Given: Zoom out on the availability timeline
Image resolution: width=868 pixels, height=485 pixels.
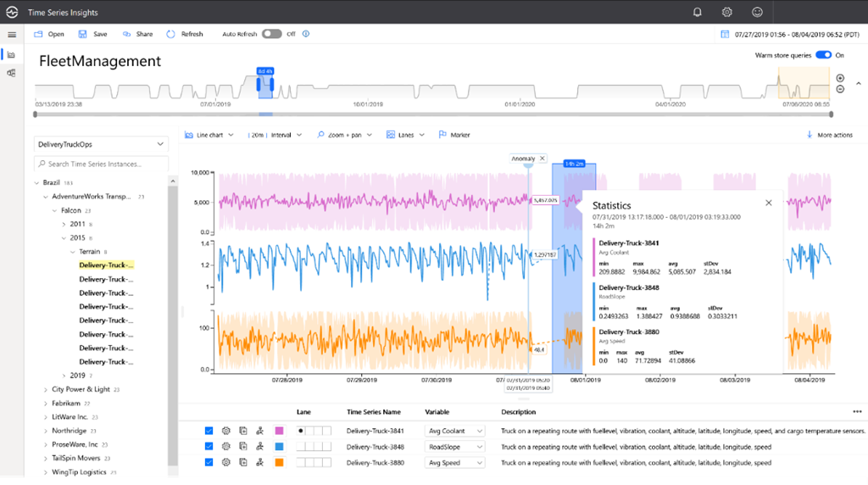Looking at the screenshot, I should pos(840,89).
